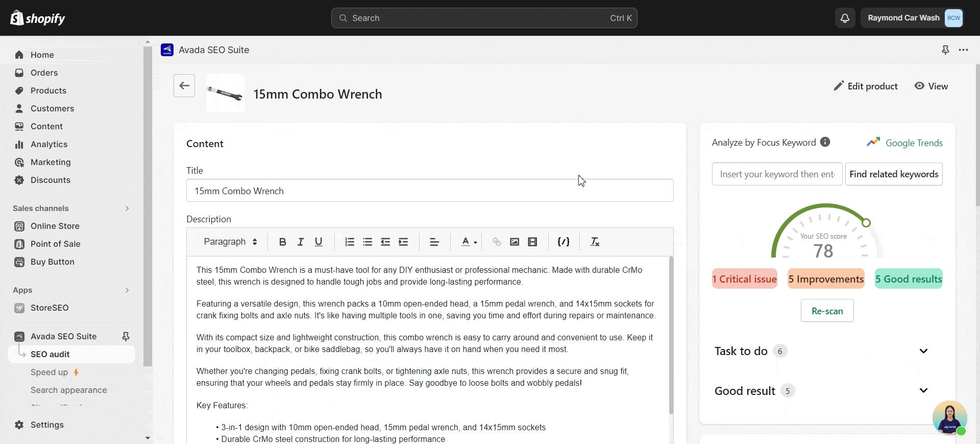
Task: Toggle italic formatting
Action: pos(301,242)
